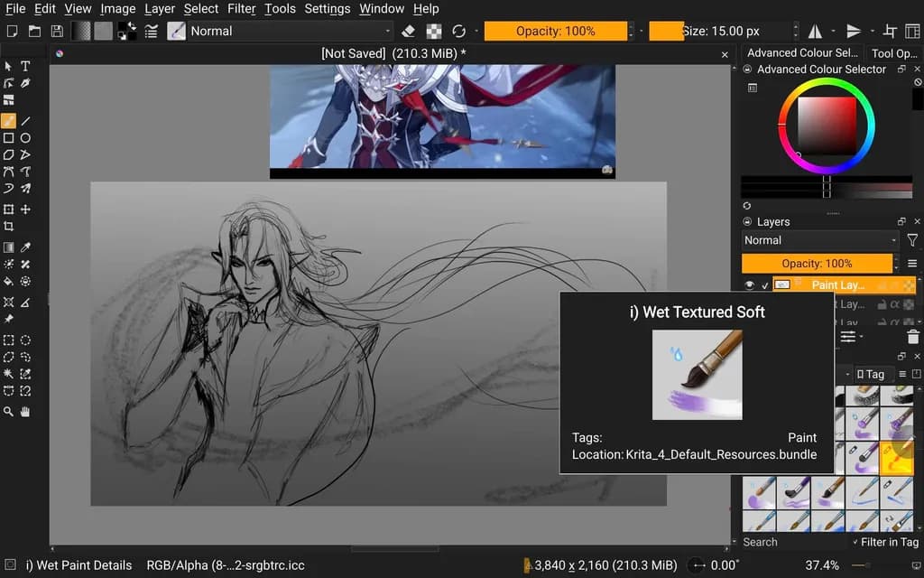Screen dimensions: 924x578
Task: Open layer filter funnel button
Action: pyautogui.click(x=912, y=240)
